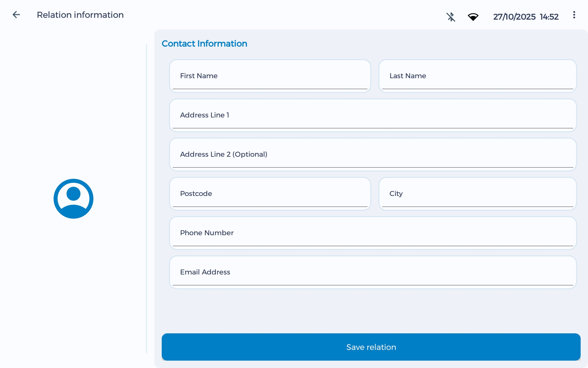Tap the profile avatar icon
588x368 pixels.
click(x=73, y=199)
